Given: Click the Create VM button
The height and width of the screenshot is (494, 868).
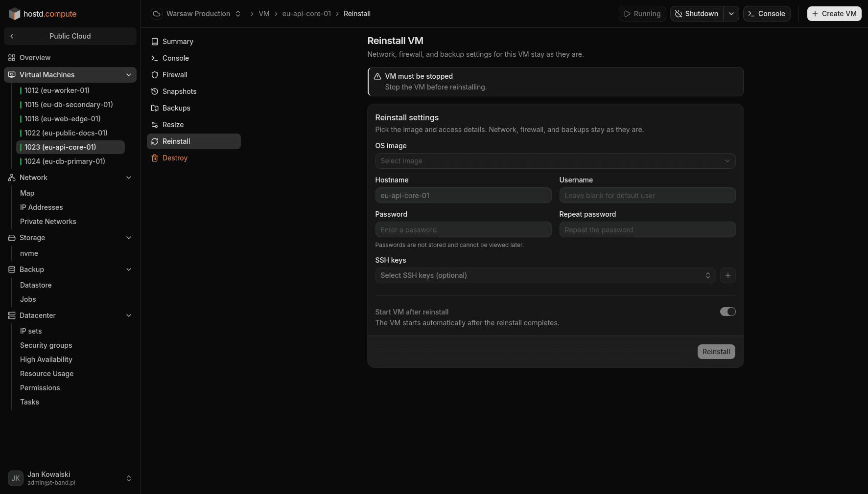Looking at the screenshot, I should click(x=834, y=14).
